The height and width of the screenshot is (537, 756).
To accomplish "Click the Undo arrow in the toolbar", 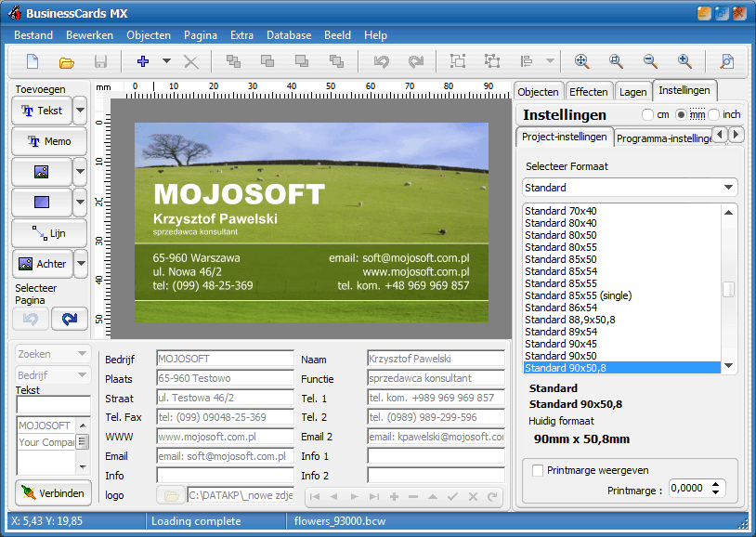I will [x=382, y=61].
